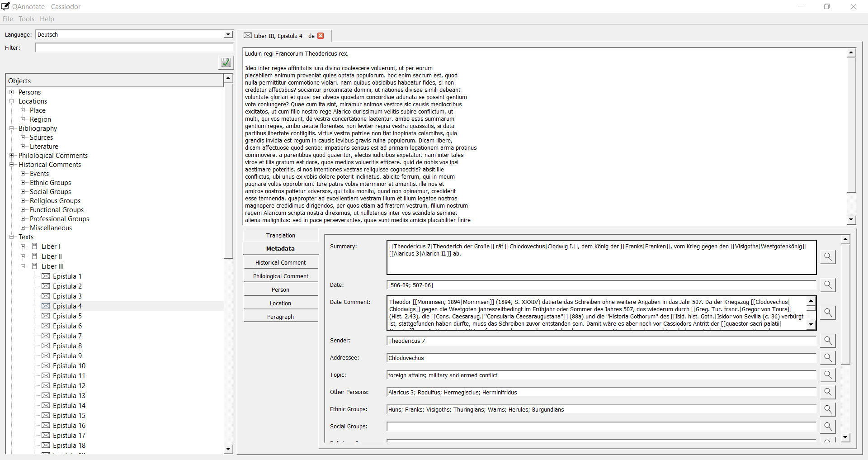Close the Liber III, Epistula 4 tab
The height and width of the screenshot is (460, 868).
click(x=321, y=36)
